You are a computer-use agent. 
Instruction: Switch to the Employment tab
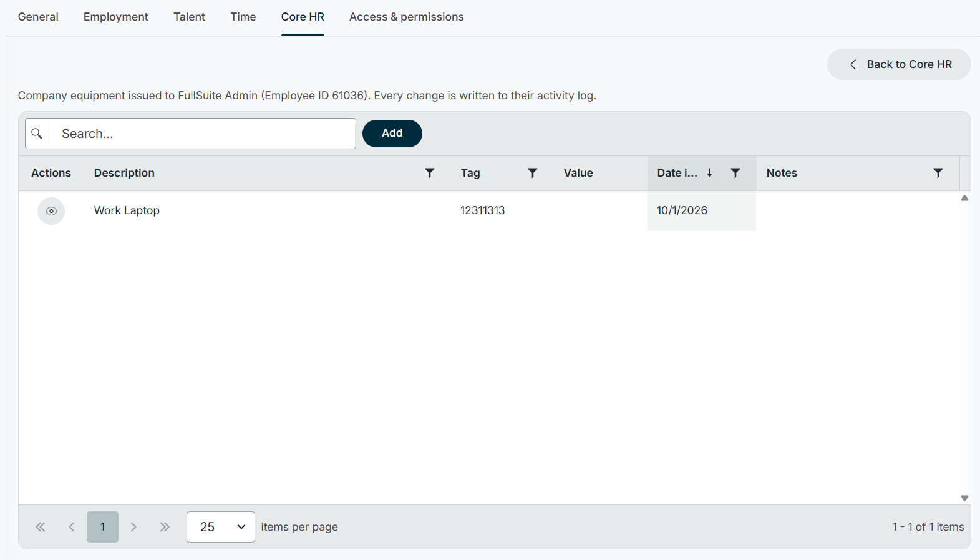116,17
